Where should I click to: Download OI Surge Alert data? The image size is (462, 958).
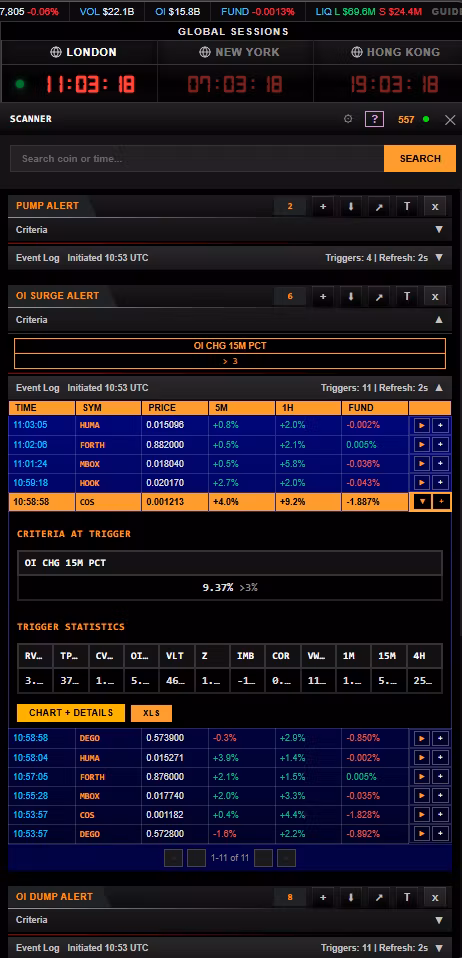point(351,296)
